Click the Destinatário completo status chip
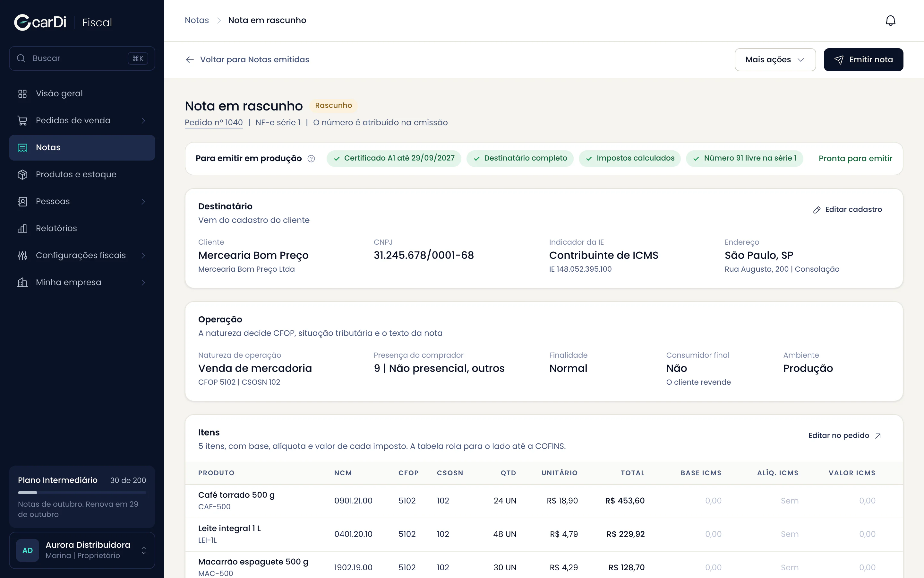The height and width of the screenshot is (578, 924). pyautogui.click(x=520, y=158)
